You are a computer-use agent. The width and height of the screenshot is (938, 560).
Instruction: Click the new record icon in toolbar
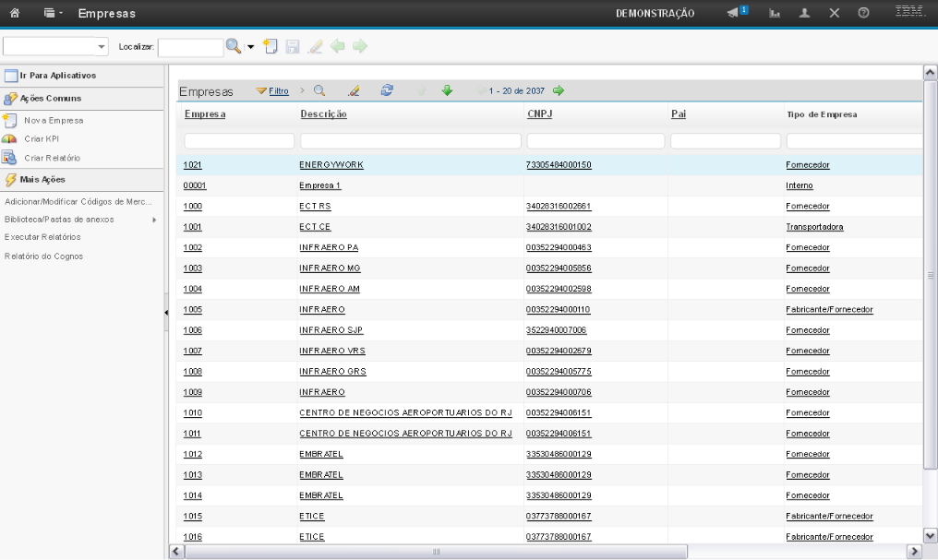tap(270, 46)
